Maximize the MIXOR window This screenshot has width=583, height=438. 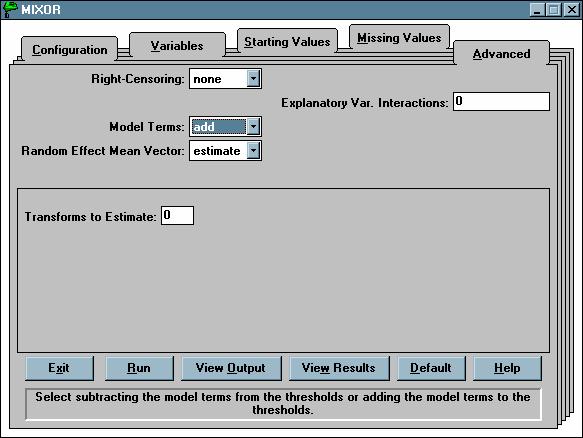[553, 9]
